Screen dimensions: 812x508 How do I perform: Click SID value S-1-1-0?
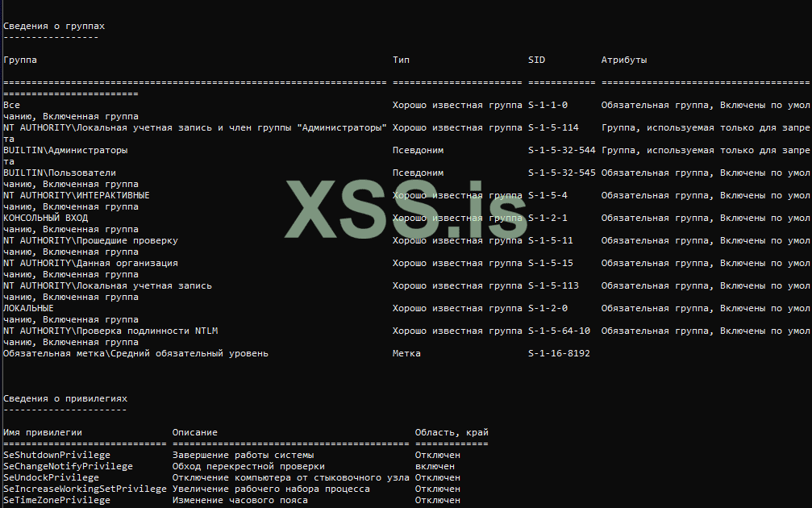(548, 105)
